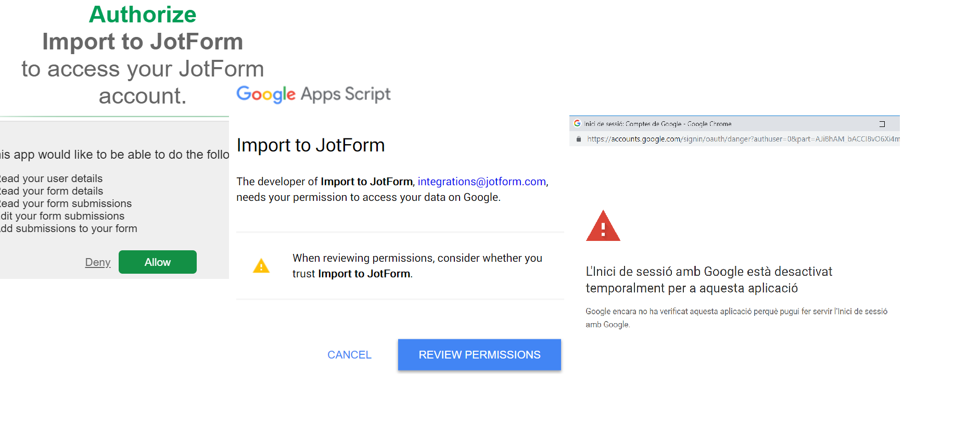Click the Chrome window title text

tap(657, 124)
